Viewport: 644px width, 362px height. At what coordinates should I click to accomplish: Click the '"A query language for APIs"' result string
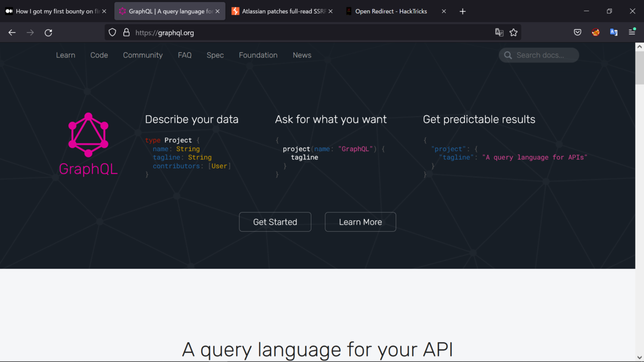[x=535, y=158]
